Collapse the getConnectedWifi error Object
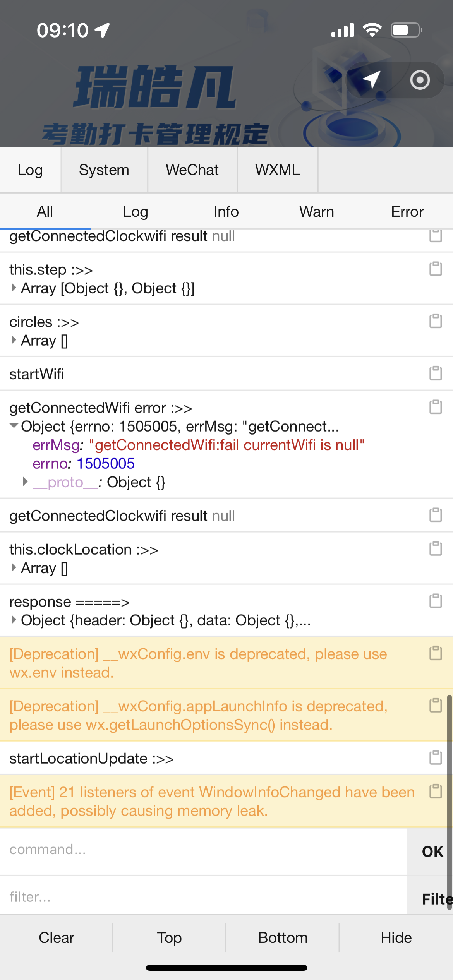The image size is (453, 980). click(x=14, y=426)
